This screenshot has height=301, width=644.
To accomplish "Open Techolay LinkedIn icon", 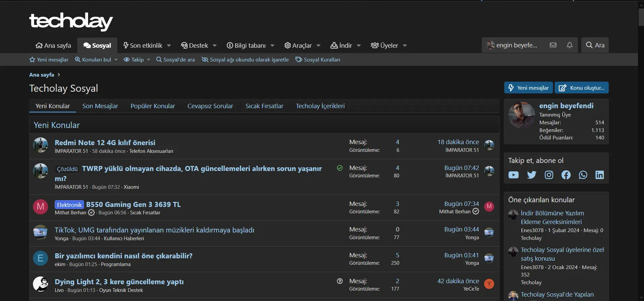I will pyautogui.click(x=600, y=175).
